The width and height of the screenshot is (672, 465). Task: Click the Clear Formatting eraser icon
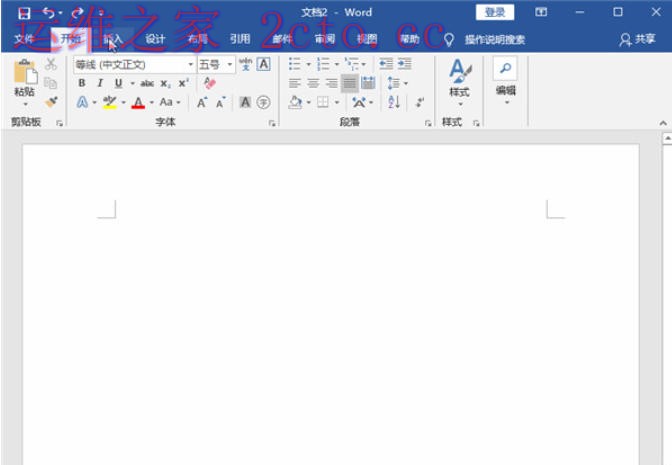click(x=210, y=83)
